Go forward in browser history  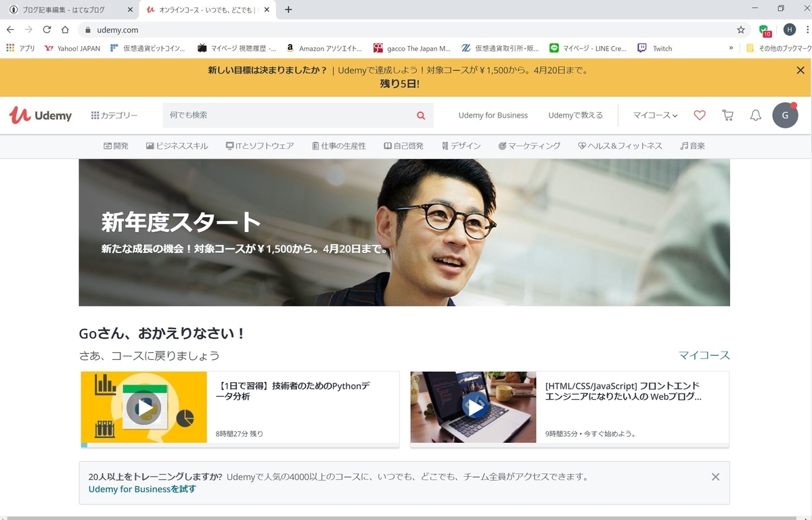pos(28,30)
